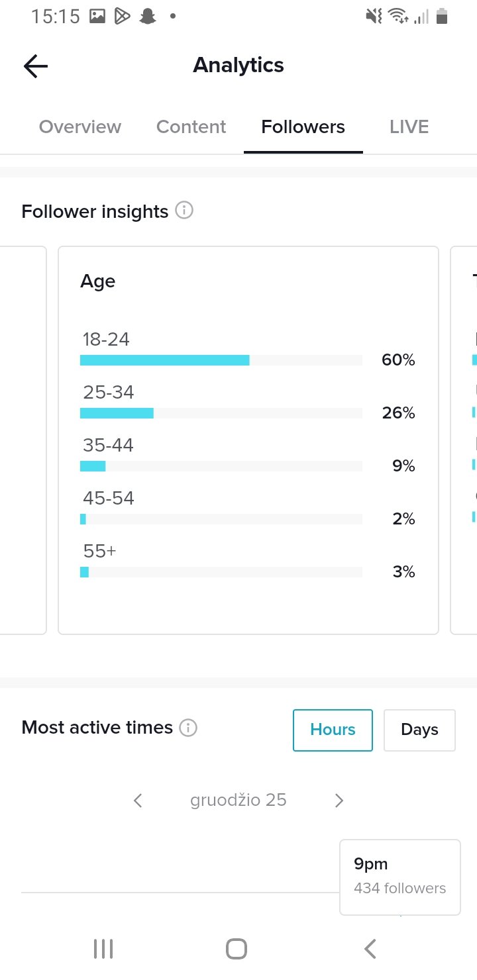Open the Content tab
The image size is (477, 980).
coord(191,127)
